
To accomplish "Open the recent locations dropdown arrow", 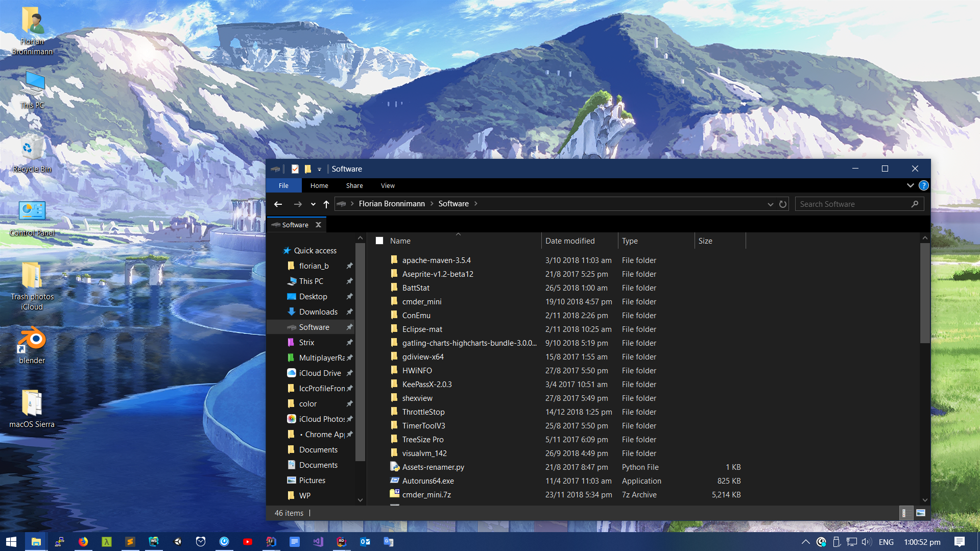I will [313, 204].
